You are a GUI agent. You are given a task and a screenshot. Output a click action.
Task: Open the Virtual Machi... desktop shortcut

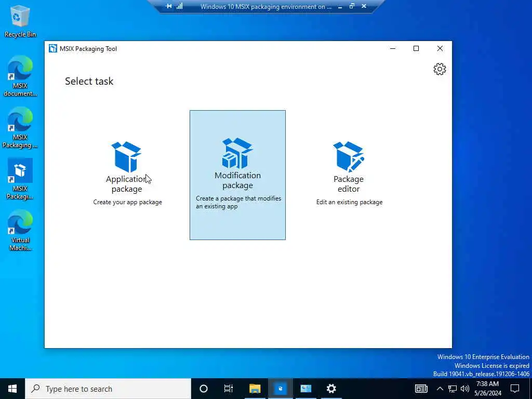point(20,231)
